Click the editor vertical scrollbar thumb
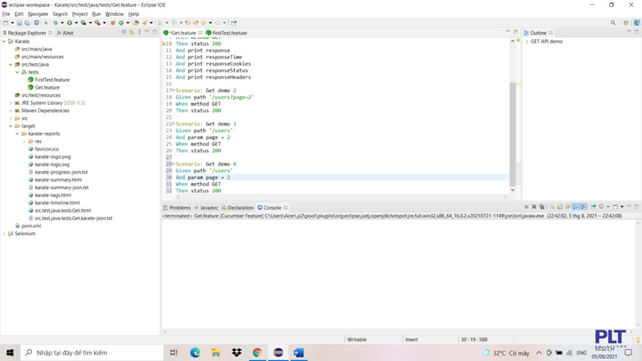This screenshot has width=642, height=361. point(513,133)
